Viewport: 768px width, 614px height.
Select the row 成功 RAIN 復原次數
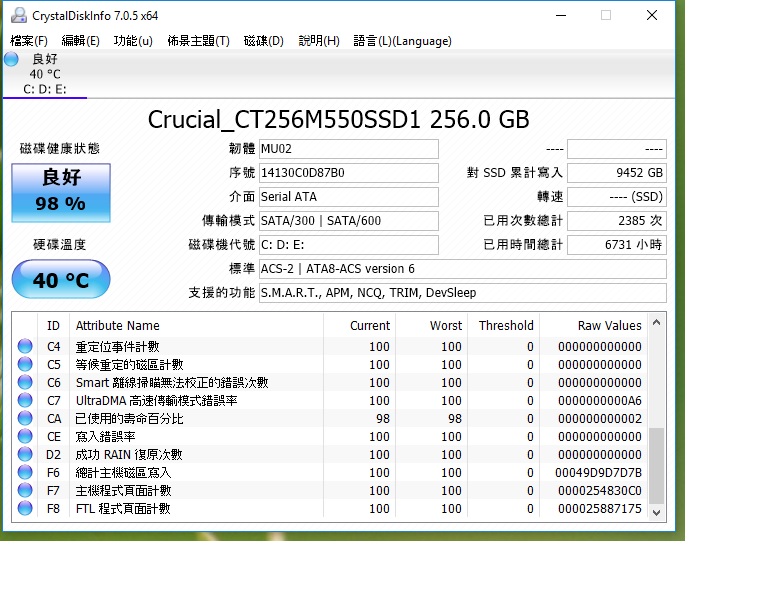(x=330, y=454)
